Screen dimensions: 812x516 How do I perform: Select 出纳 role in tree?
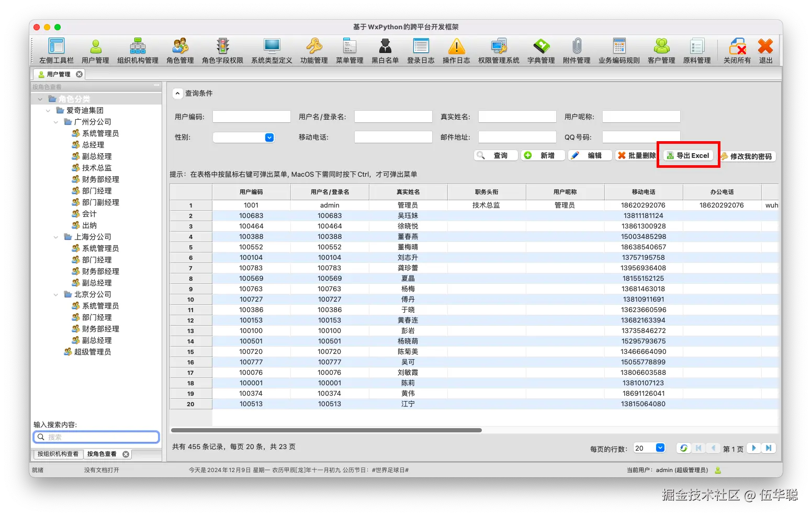89,225
